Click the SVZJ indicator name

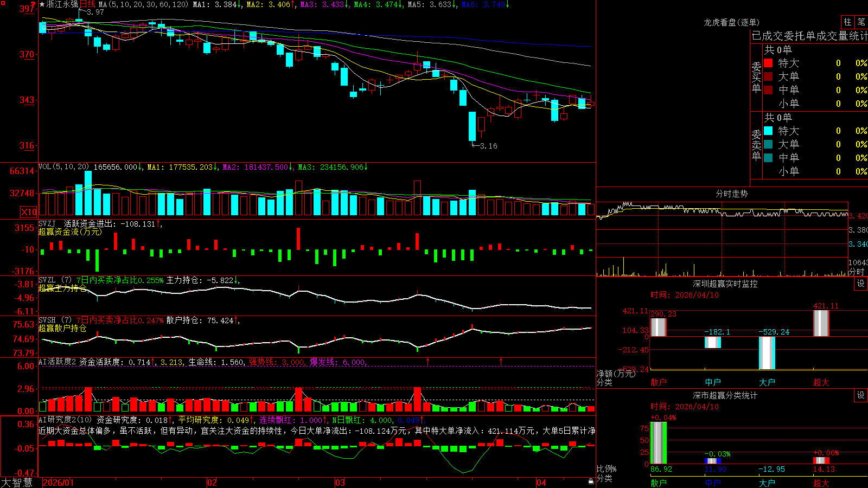click(x=47, y=223)
